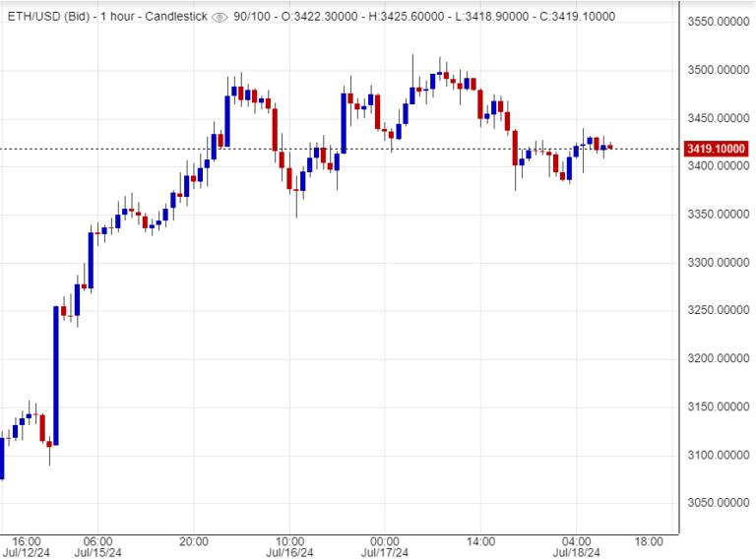Click the eye visibility icon in chart header
Screen dimensions: 756x560
click(219, 17)
